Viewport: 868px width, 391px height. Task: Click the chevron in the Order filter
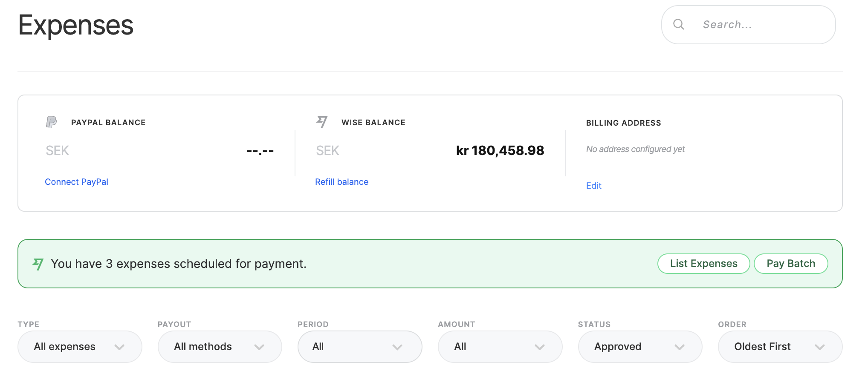[819, 347]
